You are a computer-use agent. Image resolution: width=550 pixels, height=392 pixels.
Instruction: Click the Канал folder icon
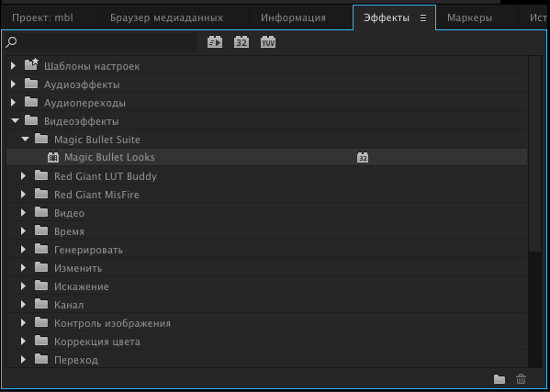[41, 304]
